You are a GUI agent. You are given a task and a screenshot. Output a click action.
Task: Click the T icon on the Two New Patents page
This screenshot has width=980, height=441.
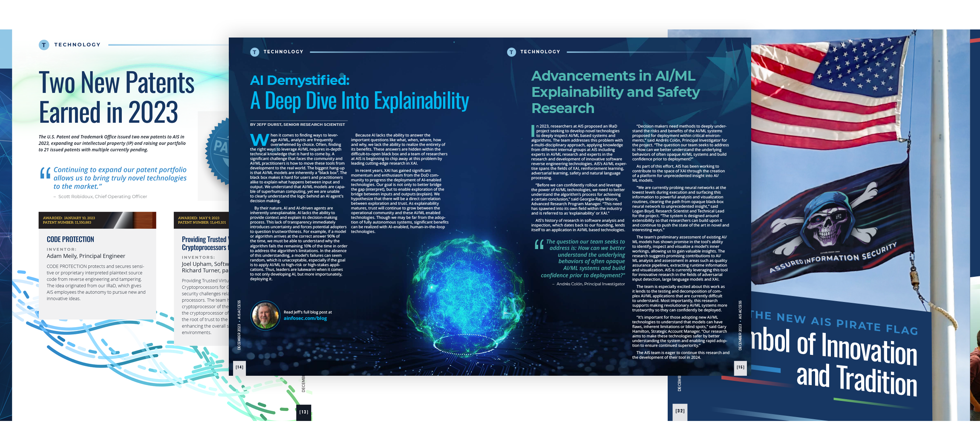point(44,45)
